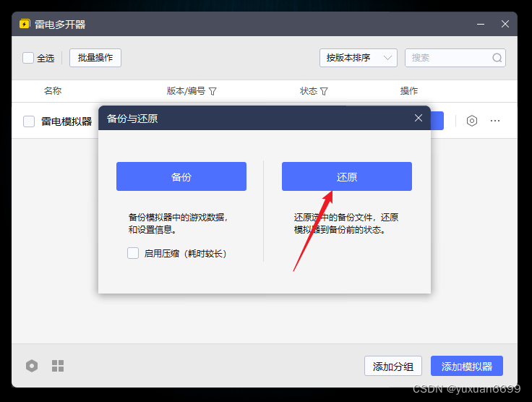Open settings hexagon icon for 雷电模拟器 row
The image size is (532, 402).
472,121
